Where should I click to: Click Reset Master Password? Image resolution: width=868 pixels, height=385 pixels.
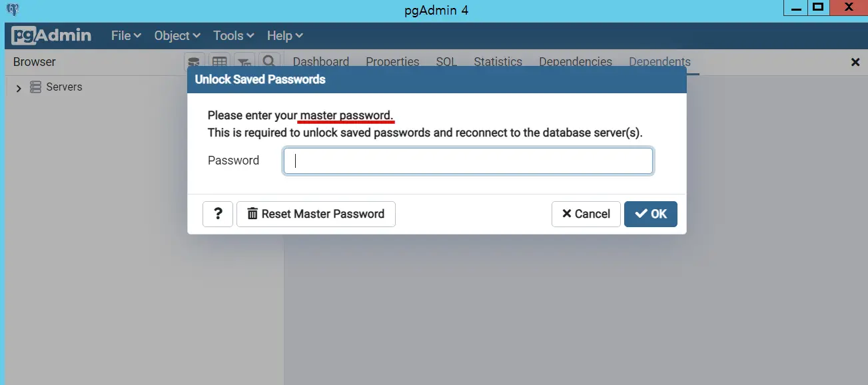click(316, 214)
